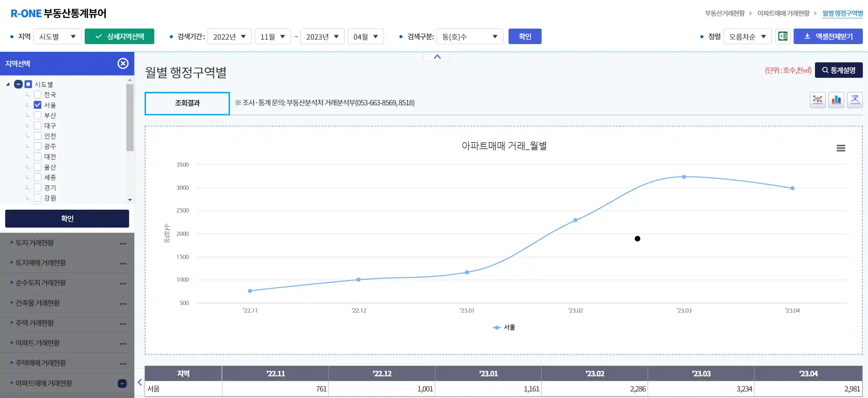868x398 pixels.
Task: Check the 광주 checkbox
Action: point(38,146)
